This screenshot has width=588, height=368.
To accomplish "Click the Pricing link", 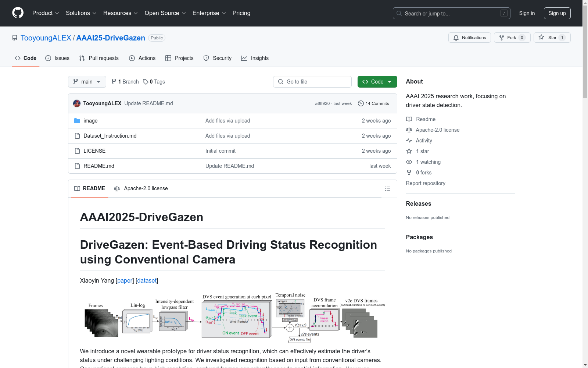I will tap(241, 13).
